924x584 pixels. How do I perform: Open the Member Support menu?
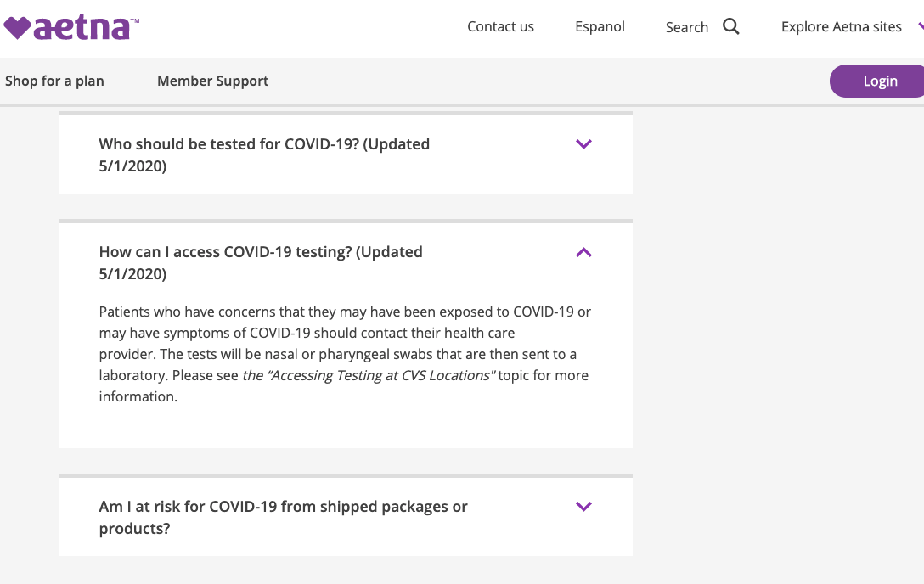tap(212, 81)
